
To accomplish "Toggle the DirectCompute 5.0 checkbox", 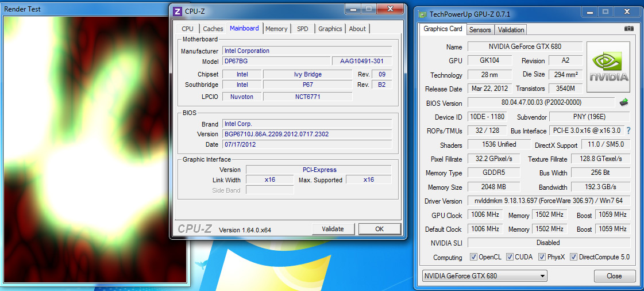I will coord(573,257).
